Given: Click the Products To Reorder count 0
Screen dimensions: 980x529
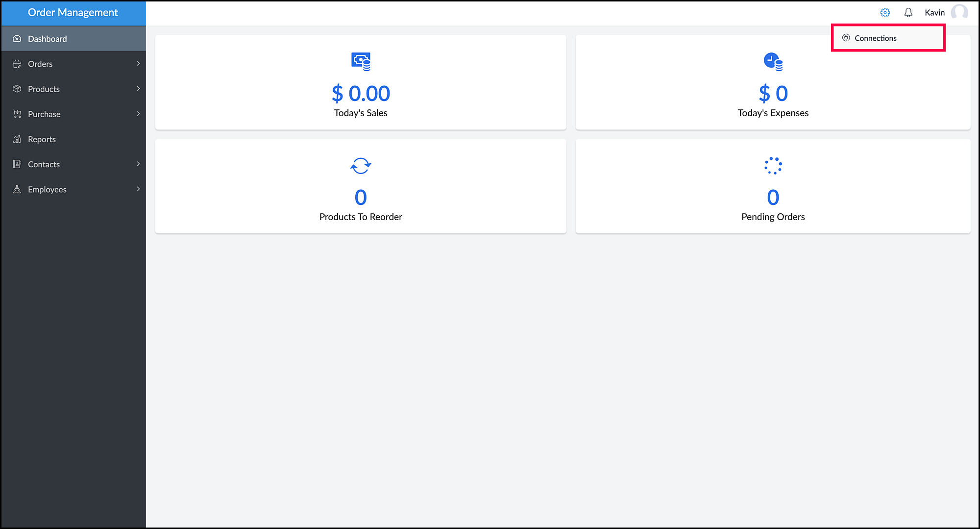Looking at the screenshot, I should [361, 198].
